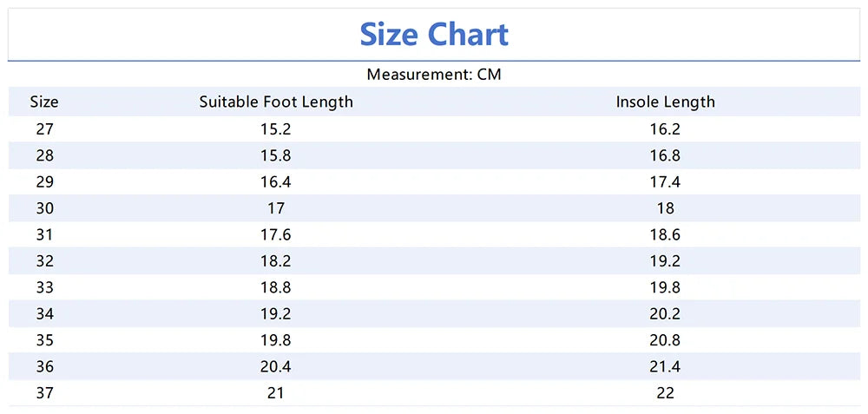The height and width of the screenshot is (414, 868).
Task: Click the 22 insole length value
Action: [x=665, y=392]
